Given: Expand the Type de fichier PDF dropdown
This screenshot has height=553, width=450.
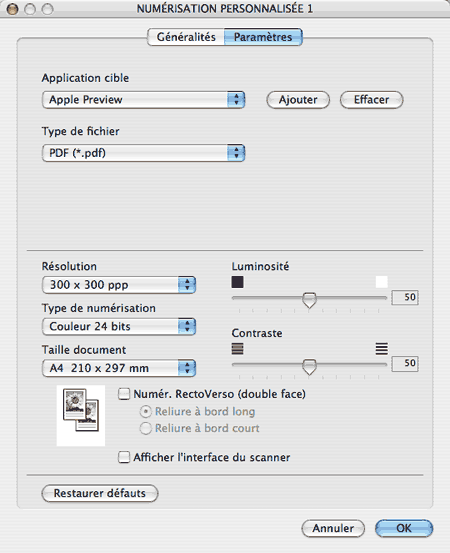Looking at the screenshot, I should click(x=144, y=153).
